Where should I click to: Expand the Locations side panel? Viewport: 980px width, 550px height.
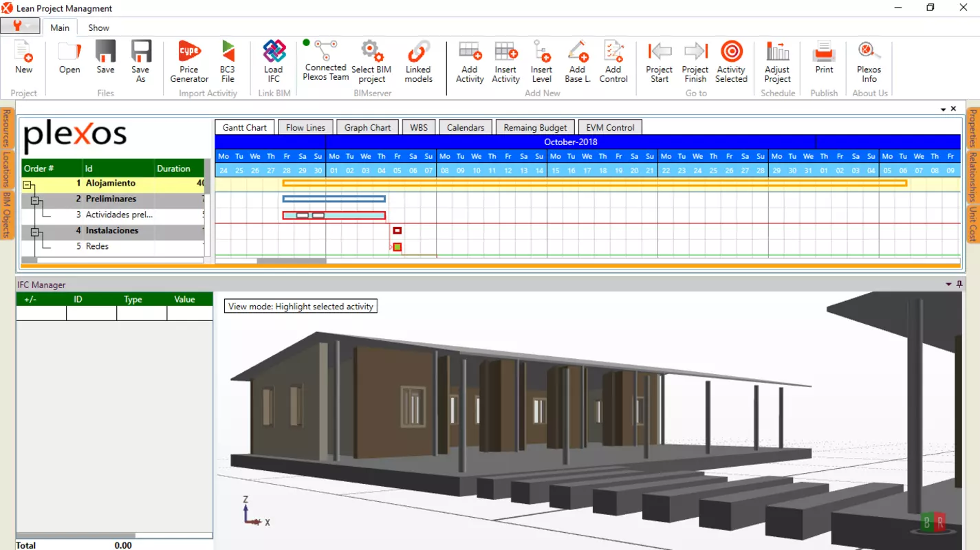[x=6, y=170]
